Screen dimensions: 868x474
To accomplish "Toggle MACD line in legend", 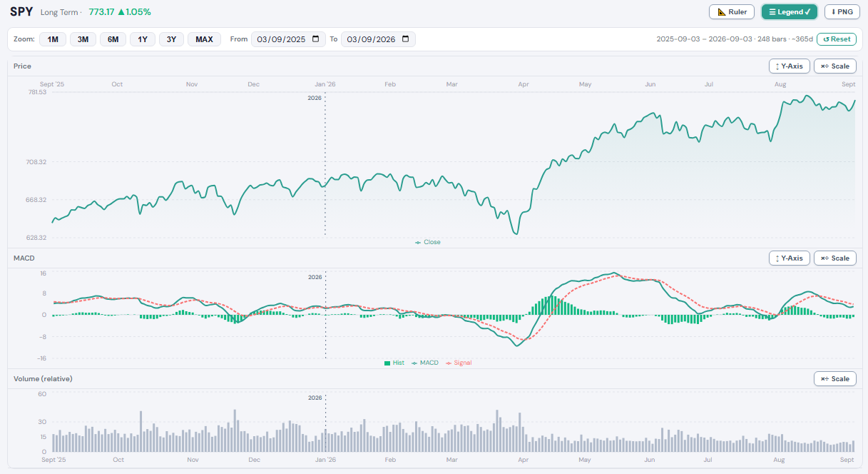I will 425,363.
